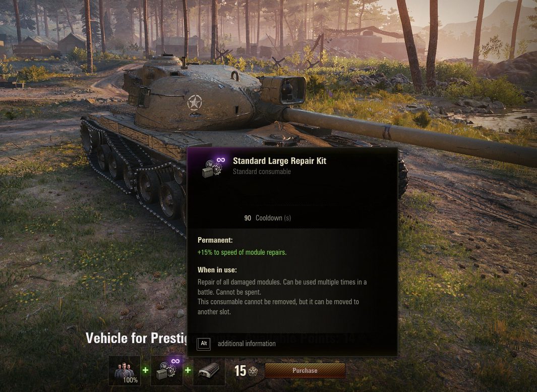Click the additional information label
The width and height of the screenshot is (537, 392).
pos(247,344)
